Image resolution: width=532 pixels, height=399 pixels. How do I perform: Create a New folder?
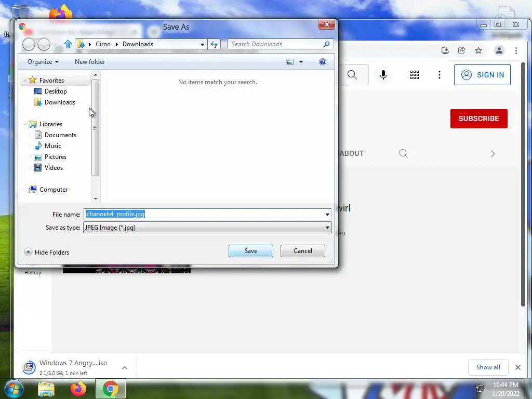pos(90,62)
